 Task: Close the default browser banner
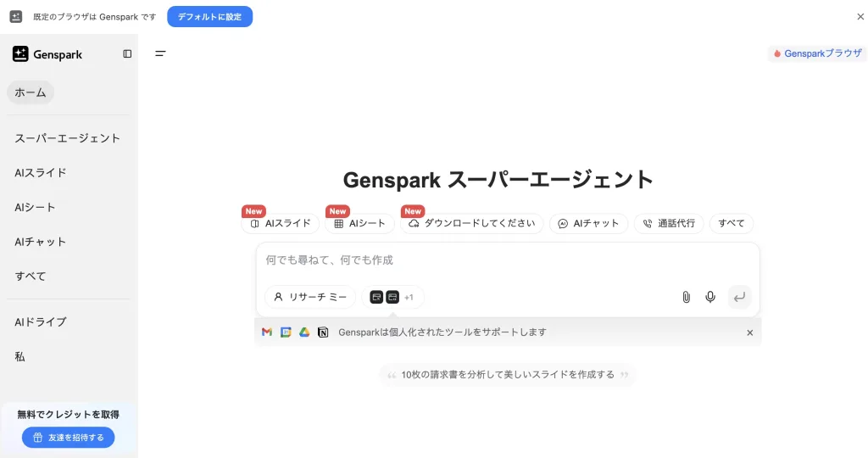(x=860, y=17)
